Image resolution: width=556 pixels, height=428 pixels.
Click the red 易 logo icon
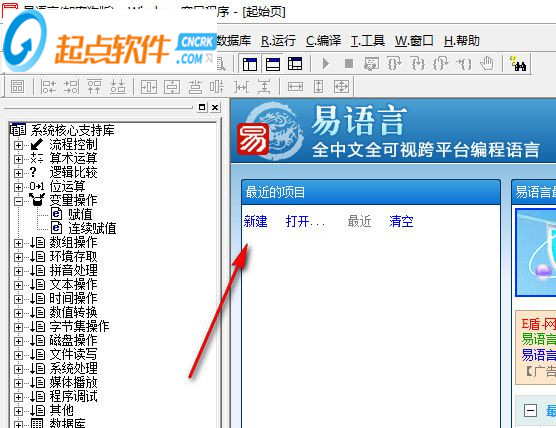253,139
